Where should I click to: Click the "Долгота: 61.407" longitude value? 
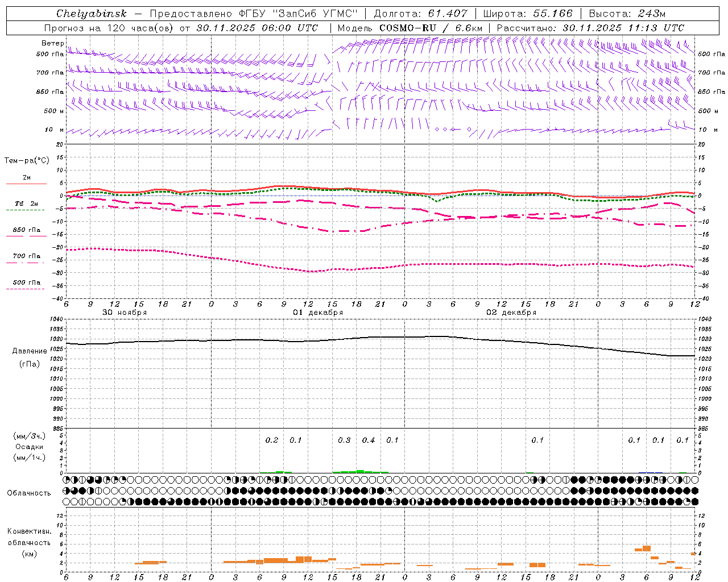(x=421, y=14)
